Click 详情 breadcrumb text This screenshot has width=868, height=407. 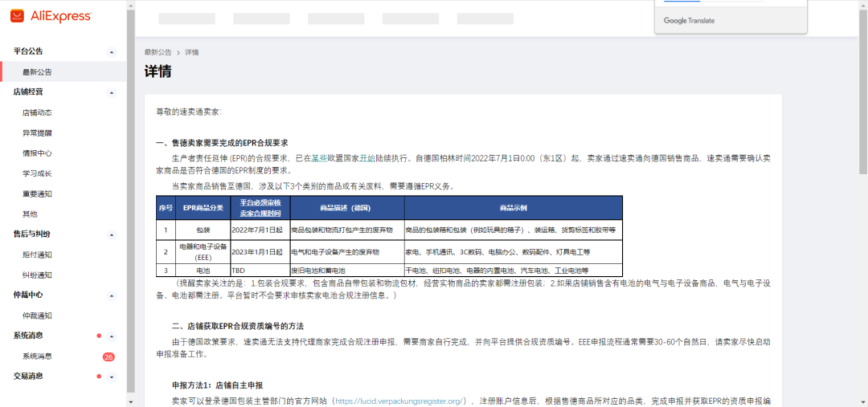tap(192, 52)
